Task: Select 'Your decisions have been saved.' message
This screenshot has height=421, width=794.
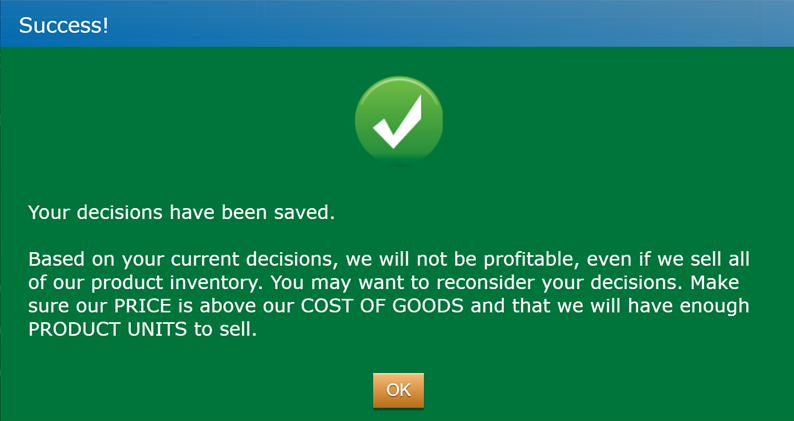Action: (181, 212)
